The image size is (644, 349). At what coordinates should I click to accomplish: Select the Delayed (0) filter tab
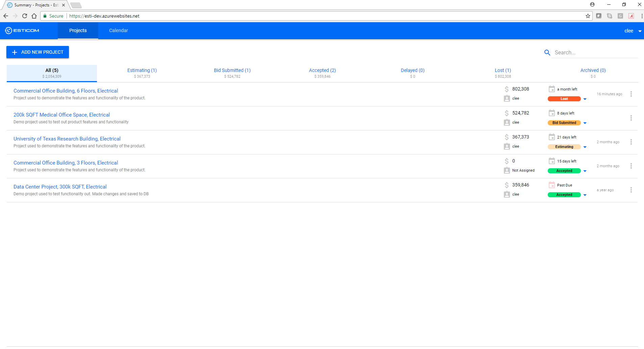(x=413, y=73)
